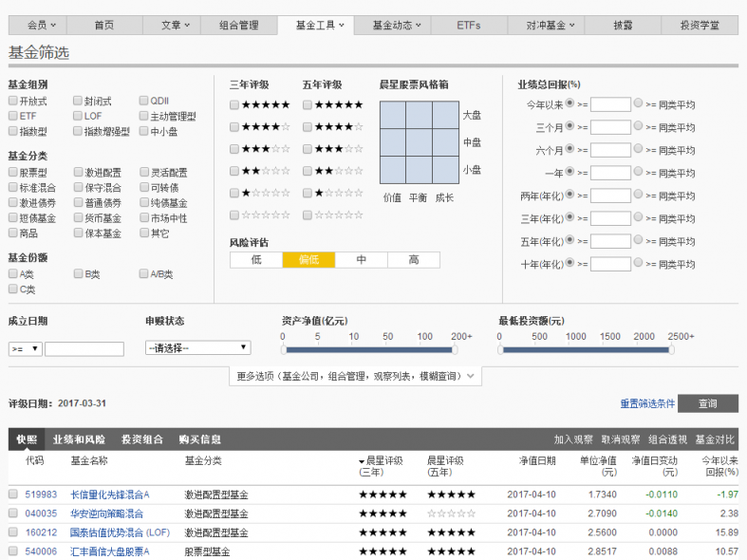Open the 申赎状态 请选择 dropdown
Image resolution: width=747 pixels, height=560 pixels.
tap(197, 347)
